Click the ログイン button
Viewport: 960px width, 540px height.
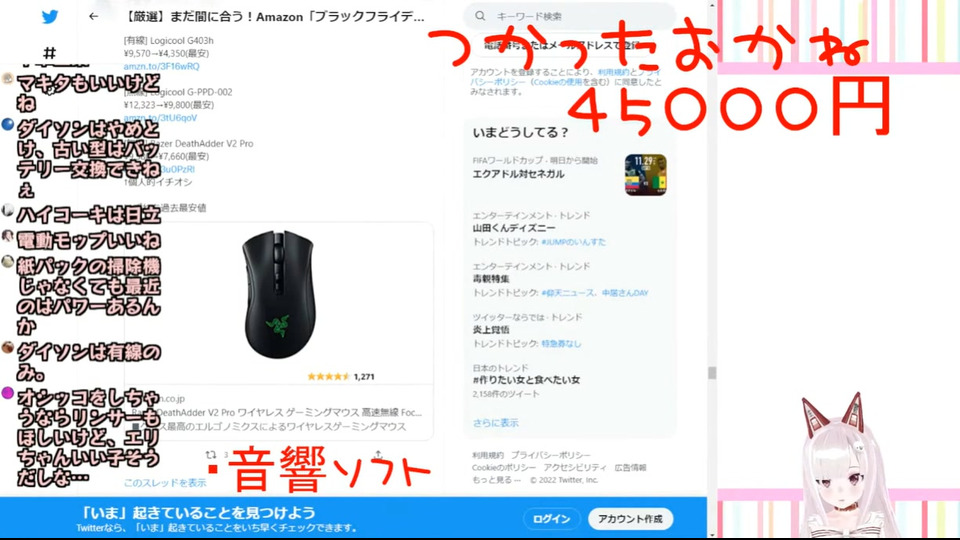click(x=552, y=519)
